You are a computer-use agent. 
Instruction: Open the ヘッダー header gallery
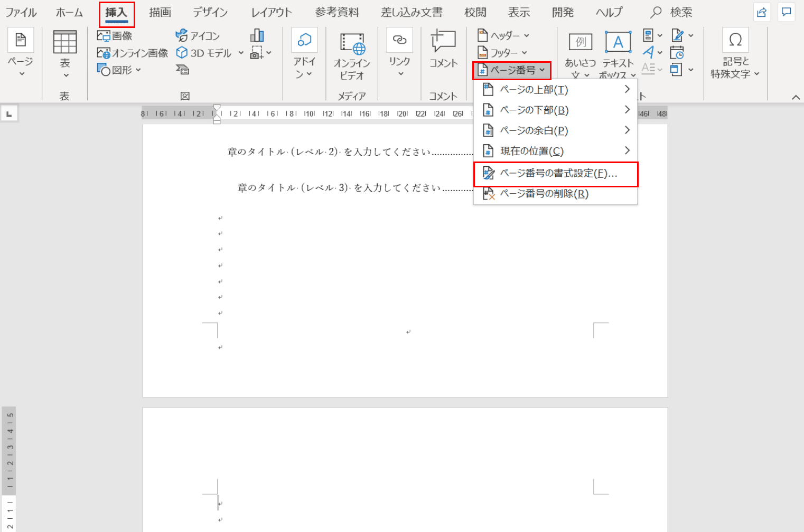click(x=503, y=35)
